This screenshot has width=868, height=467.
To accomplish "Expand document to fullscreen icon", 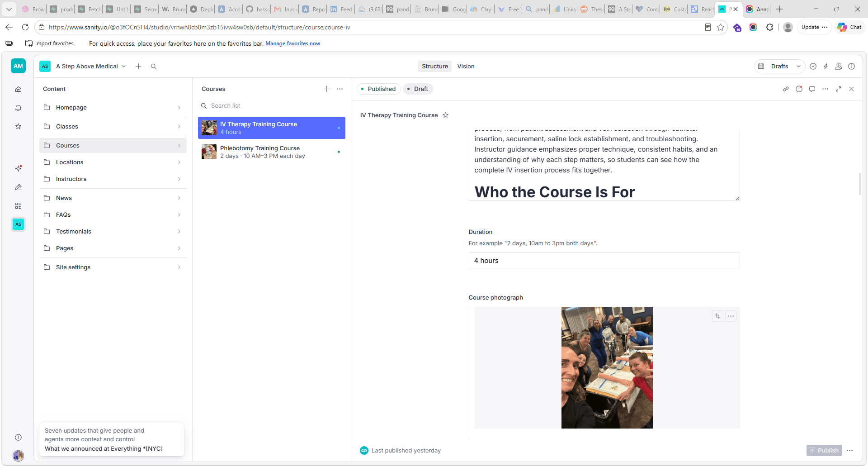I will (x=838, y=89).
